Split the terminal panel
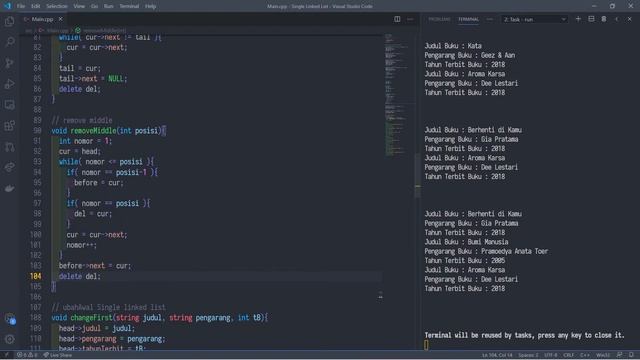The image size is (640, 360). click(x=591, y=19)
